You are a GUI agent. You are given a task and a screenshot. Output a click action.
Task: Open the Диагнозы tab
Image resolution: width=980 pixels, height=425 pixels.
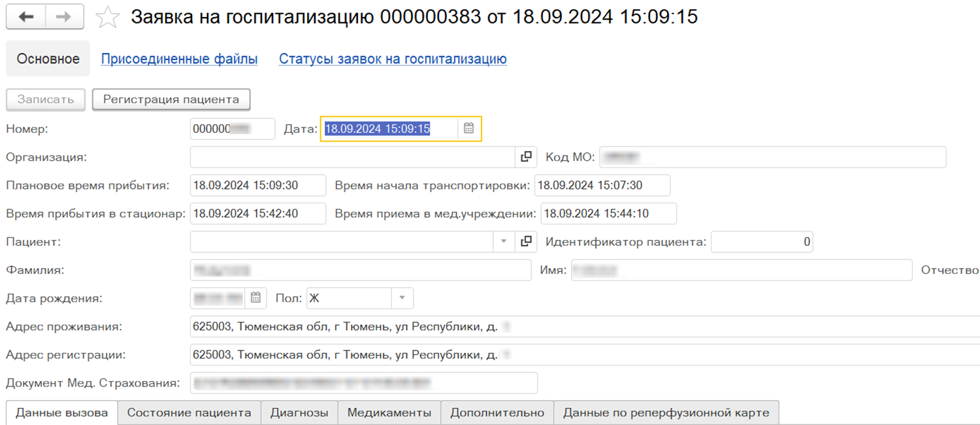299,413
